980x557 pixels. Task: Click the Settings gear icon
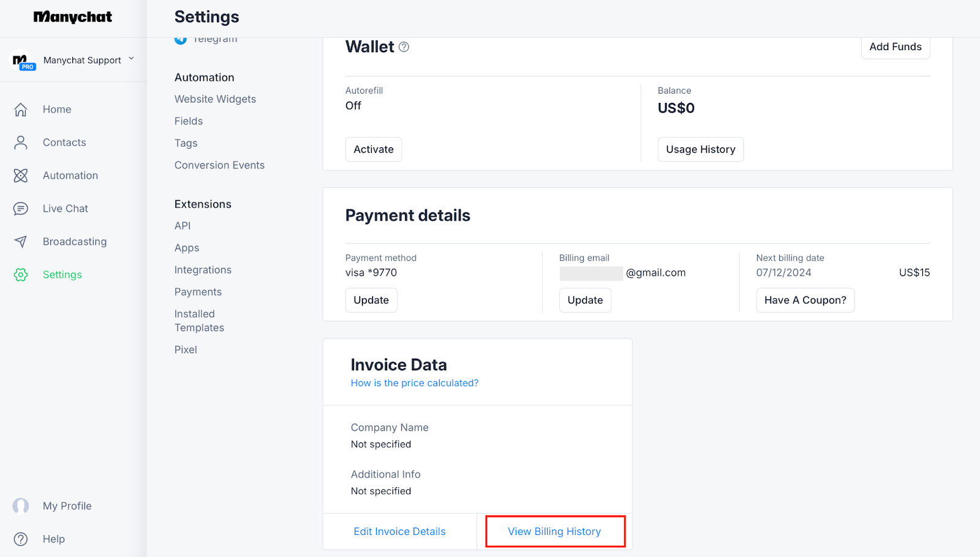[x=21, y=275]
